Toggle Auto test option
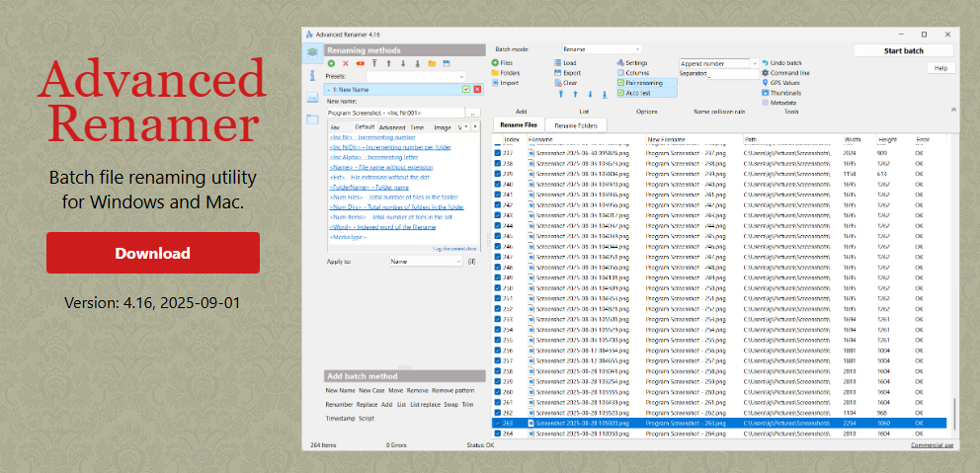Screen dimensions: 980x473 click(646, 93)
